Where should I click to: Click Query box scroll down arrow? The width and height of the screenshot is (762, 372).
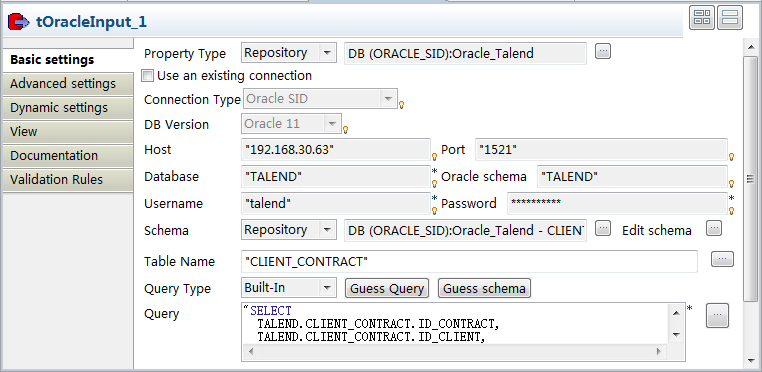676,335
